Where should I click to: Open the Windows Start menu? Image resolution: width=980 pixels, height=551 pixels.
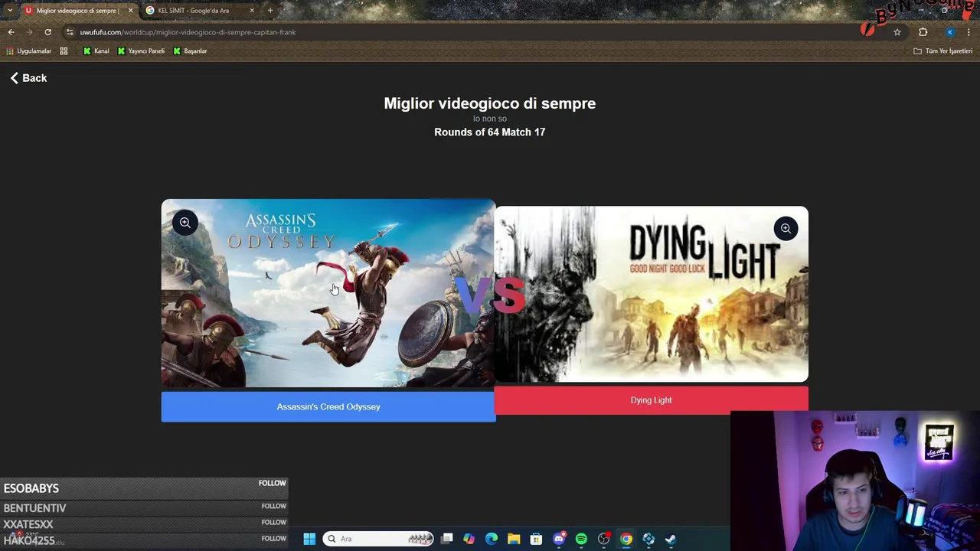(309, 539)
